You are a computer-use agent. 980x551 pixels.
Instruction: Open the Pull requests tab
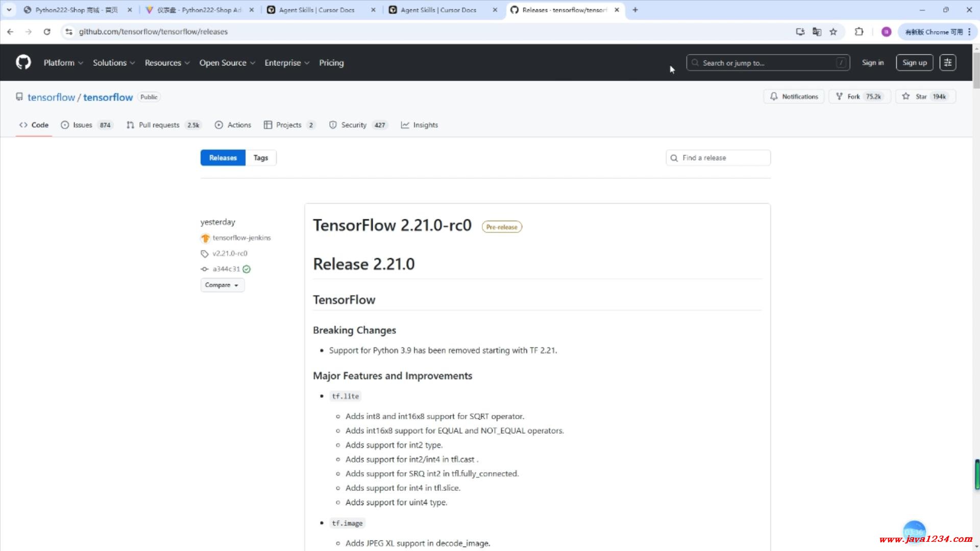click(x=159, y=125)
